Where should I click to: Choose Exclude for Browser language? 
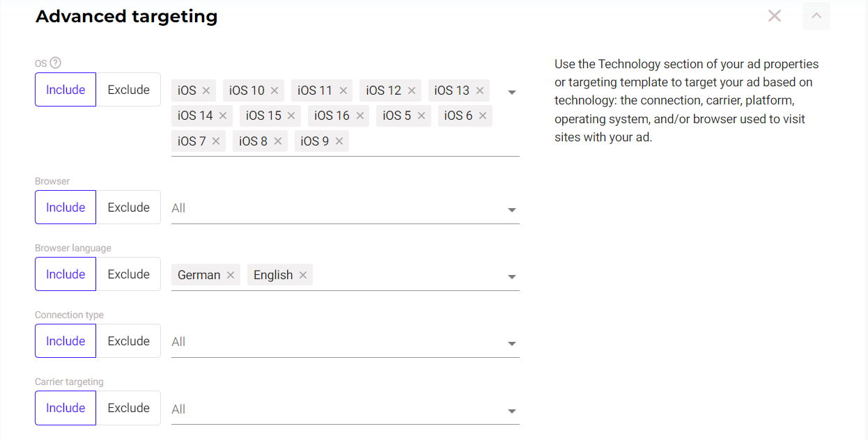click(128, 274)
